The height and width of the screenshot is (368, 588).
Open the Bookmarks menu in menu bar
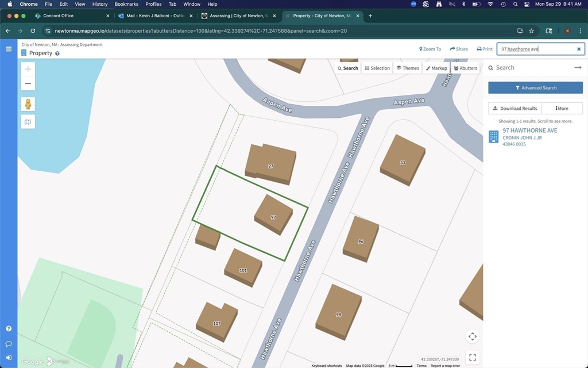[126, 4]
